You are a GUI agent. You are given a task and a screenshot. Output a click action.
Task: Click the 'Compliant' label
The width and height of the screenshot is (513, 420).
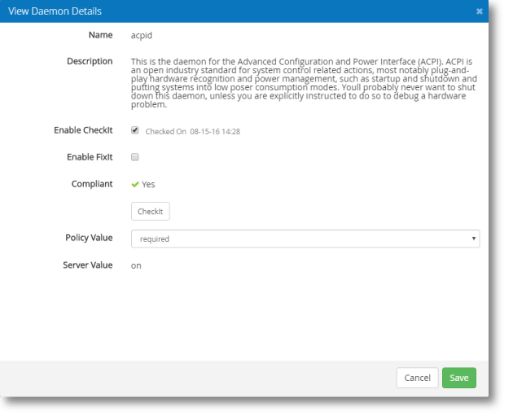pos(92,184)
